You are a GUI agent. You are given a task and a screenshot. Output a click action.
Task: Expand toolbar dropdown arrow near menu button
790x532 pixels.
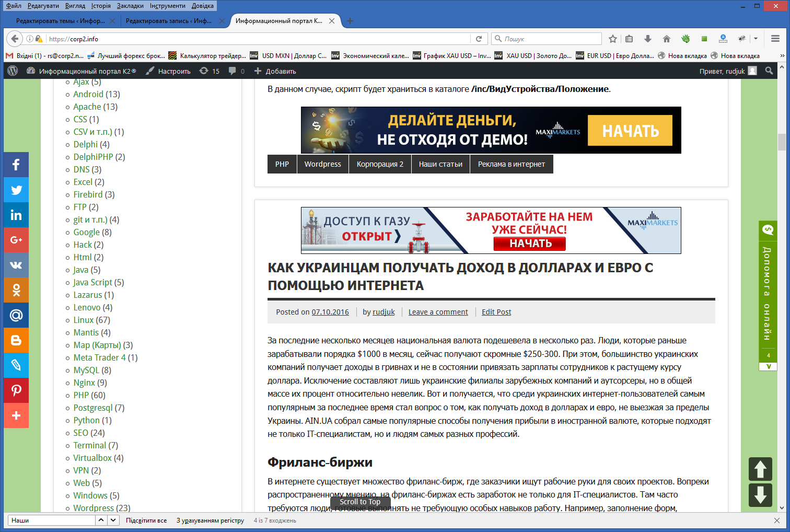click(756, 39)
